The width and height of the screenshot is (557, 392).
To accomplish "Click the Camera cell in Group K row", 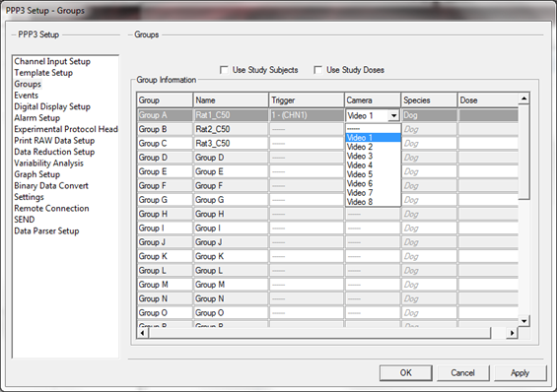I will 373,256.
